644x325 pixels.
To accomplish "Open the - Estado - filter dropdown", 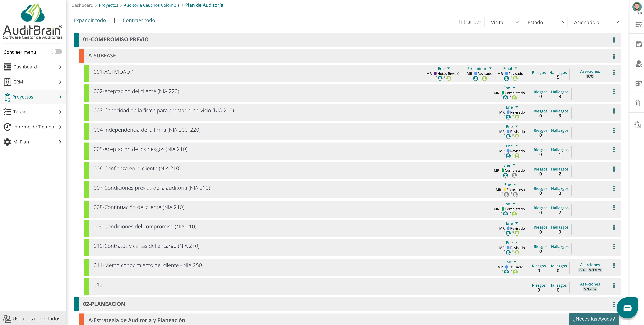I will (x=544, y=22).
